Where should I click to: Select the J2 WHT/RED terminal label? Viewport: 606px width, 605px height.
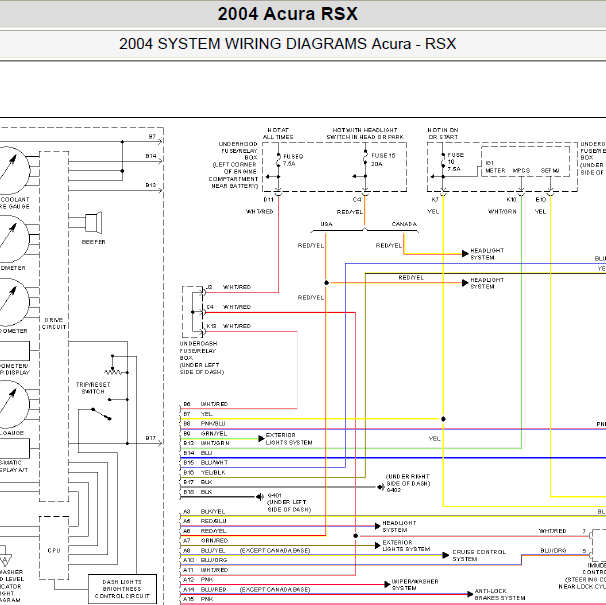click(x=229, y=287)
